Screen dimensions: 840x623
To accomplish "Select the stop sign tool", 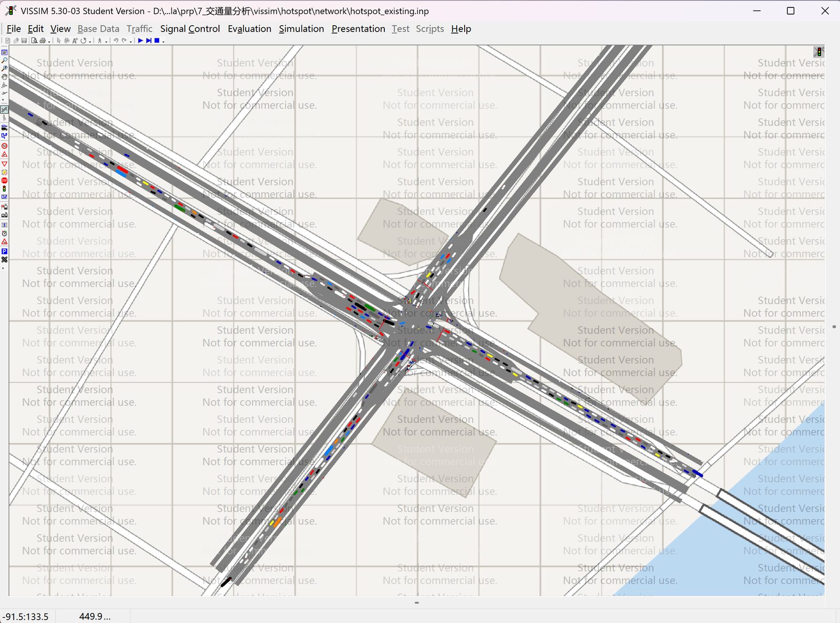I will (4, 180).
